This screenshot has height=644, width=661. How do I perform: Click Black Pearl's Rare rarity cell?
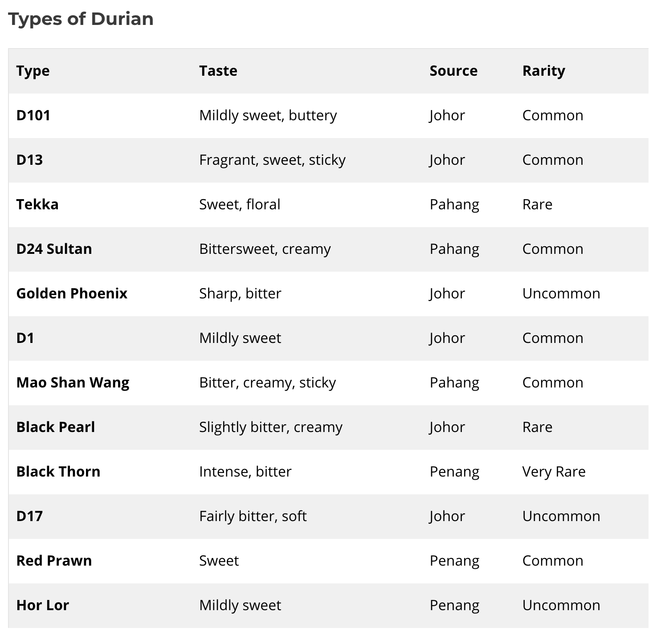pyautogui.click(x=537, y=427)
